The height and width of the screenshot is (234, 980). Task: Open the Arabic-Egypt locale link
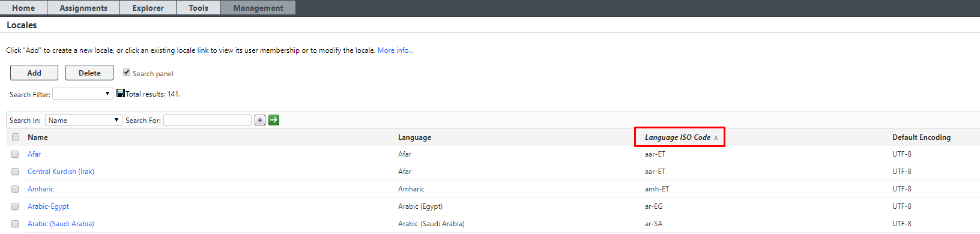pyautogui.click(x=48, y=206)
